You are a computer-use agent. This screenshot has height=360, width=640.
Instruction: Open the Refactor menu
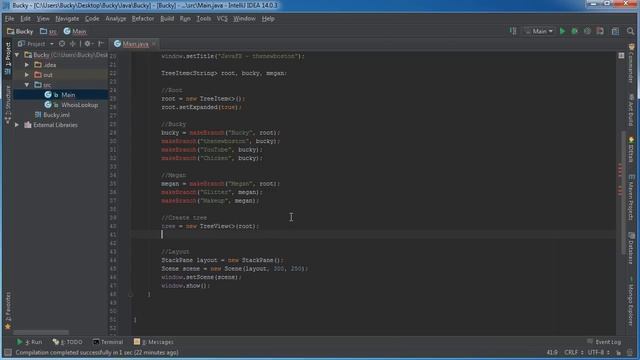(143, 19)
